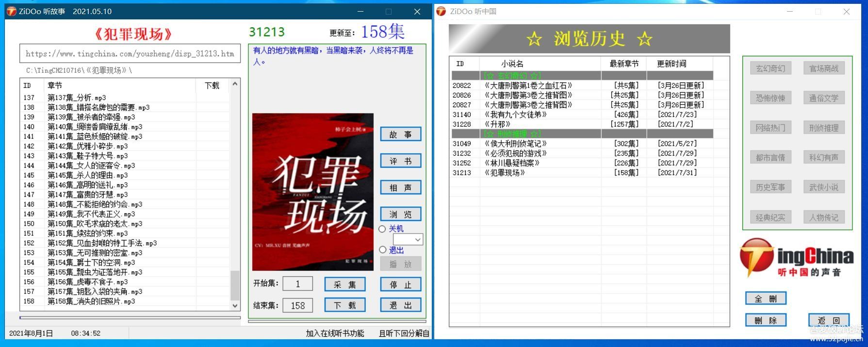Image resolution: width=868 pixels, height=347 pixels.
Task: Select history row 《侠大利刑侦笔记》
Action: pos(582,143)
